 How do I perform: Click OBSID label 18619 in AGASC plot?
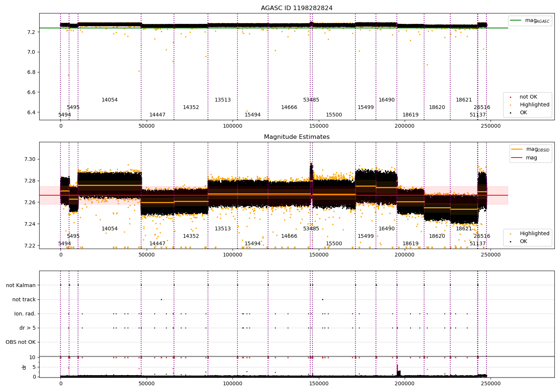[x=410, y=115]
